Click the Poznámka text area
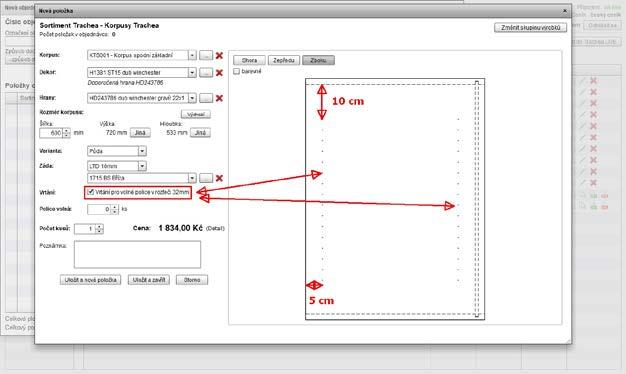Image resolution: width=626 pixels, height=374 pixels. click(137, 254)
